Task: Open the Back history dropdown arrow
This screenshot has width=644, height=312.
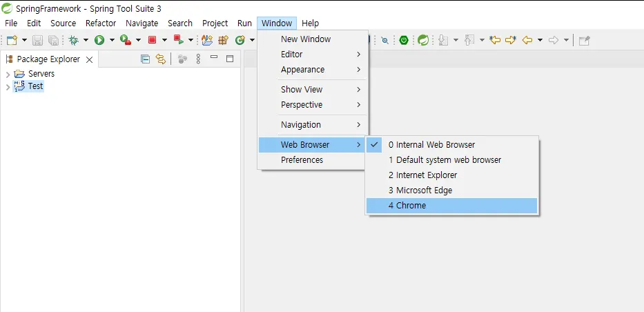Action: 540,40
